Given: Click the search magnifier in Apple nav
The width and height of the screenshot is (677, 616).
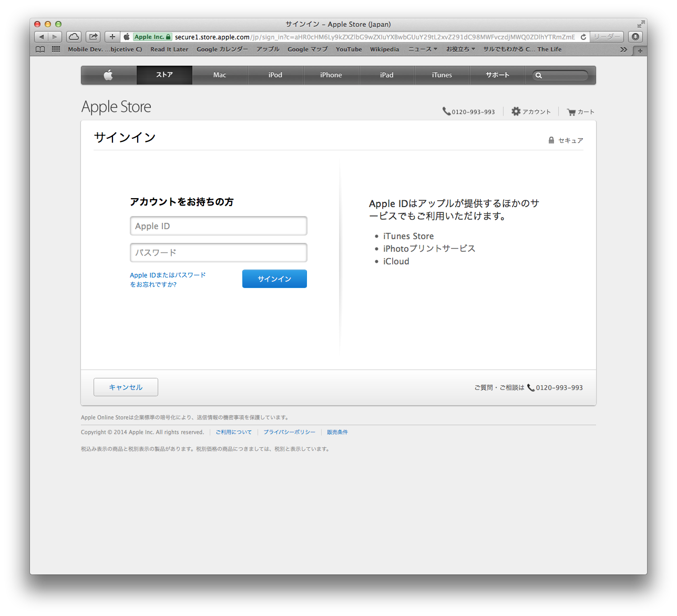Looking at the screenshot, I should click(x=539, y=76).
